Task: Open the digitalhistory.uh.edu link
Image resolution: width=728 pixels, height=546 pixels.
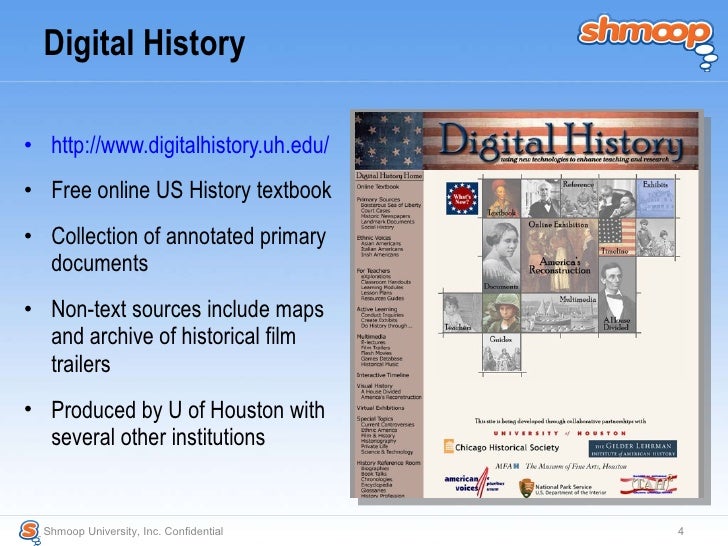Action: tap(190, 145)
